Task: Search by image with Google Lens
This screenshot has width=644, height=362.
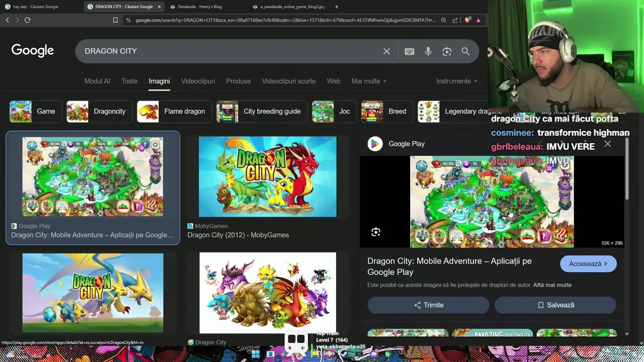Action: tap(447, 51)
